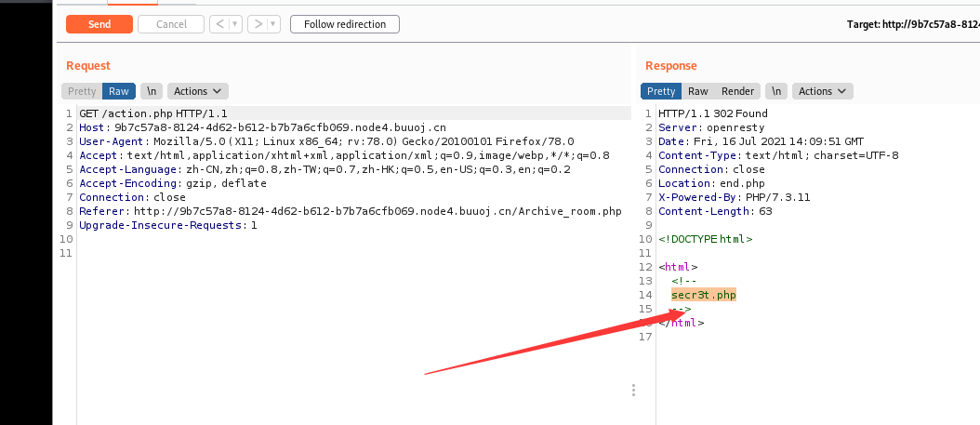Click the highlighted secr3t.php text

pyautogui.click(x=704, y=295)
